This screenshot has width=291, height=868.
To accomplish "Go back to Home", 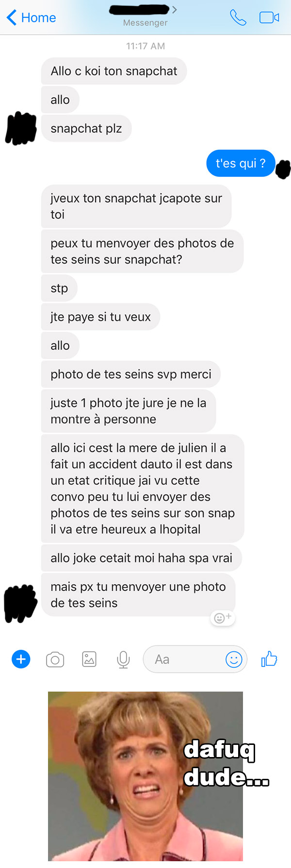I will [x=31, y=18].
